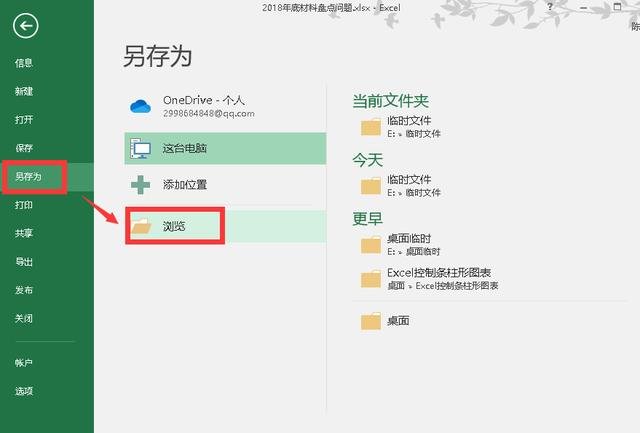
Task: Click the 桌面 folder icon
Action: click(x=371, y=321)
